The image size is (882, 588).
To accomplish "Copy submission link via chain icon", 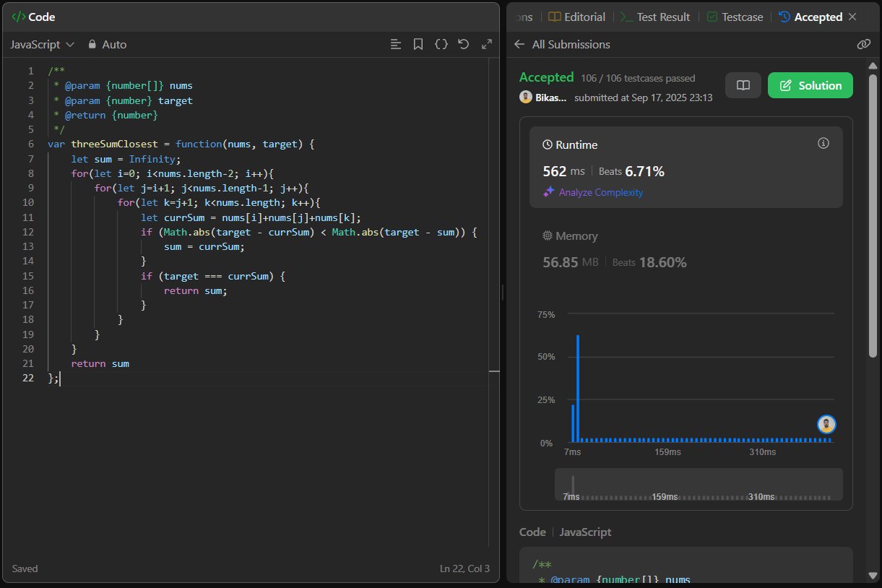I will (x=863, y=44).
